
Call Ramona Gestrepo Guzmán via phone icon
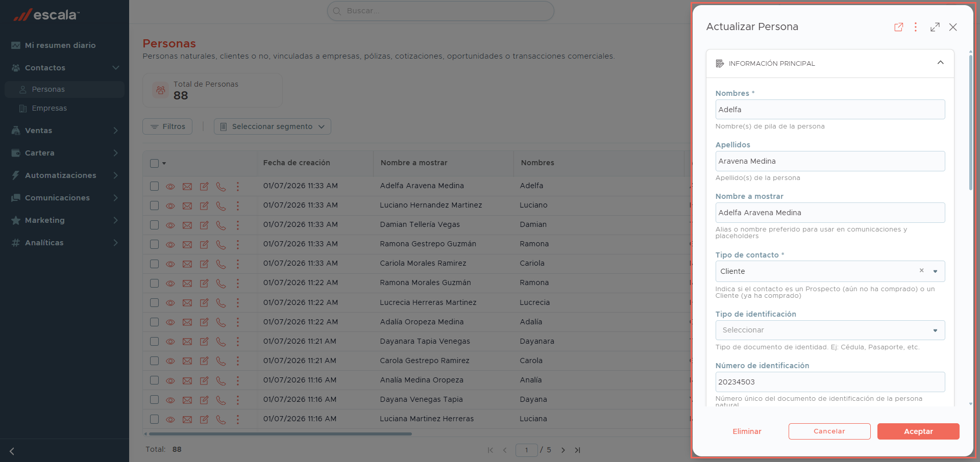coord(221,245)
